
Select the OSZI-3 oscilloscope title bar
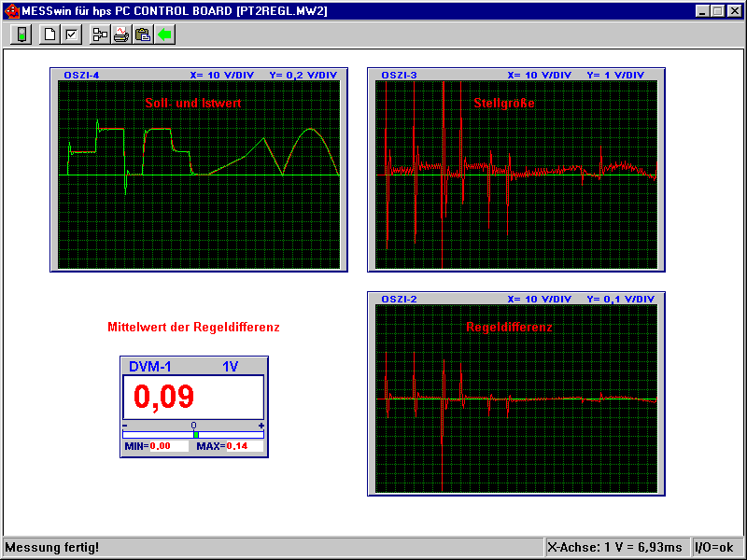click(516, 75)
